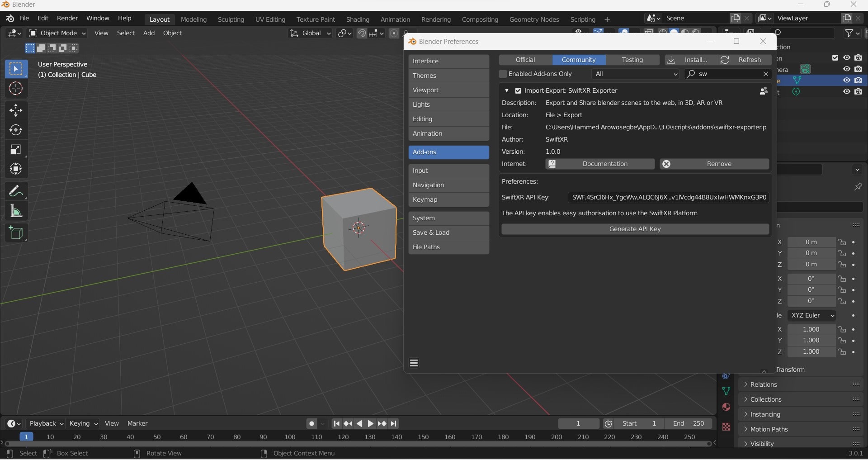Select the Cursor tool in the toolbar

(16, 89)
